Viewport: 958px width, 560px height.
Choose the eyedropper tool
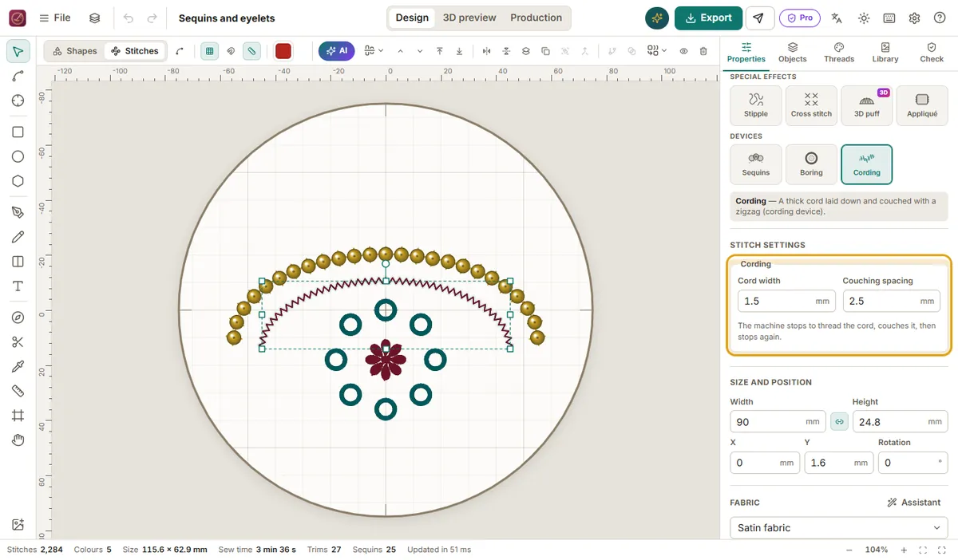18,366
